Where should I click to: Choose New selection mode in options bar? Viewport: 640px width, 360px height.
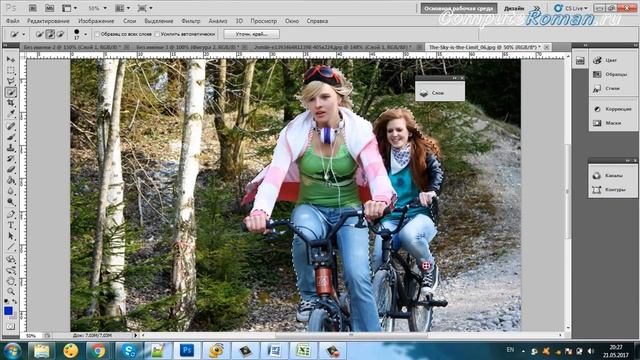point(39,34)
